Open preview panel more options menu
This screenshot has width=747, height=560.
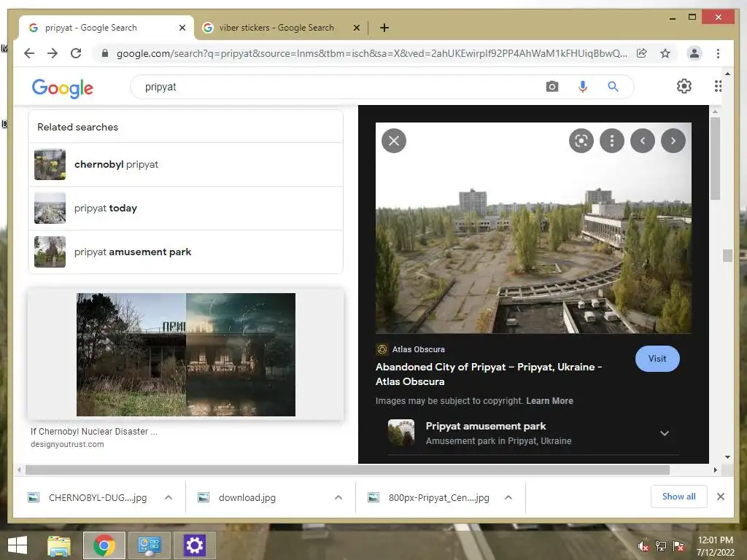pyautogui.click(x=612, y=141)
